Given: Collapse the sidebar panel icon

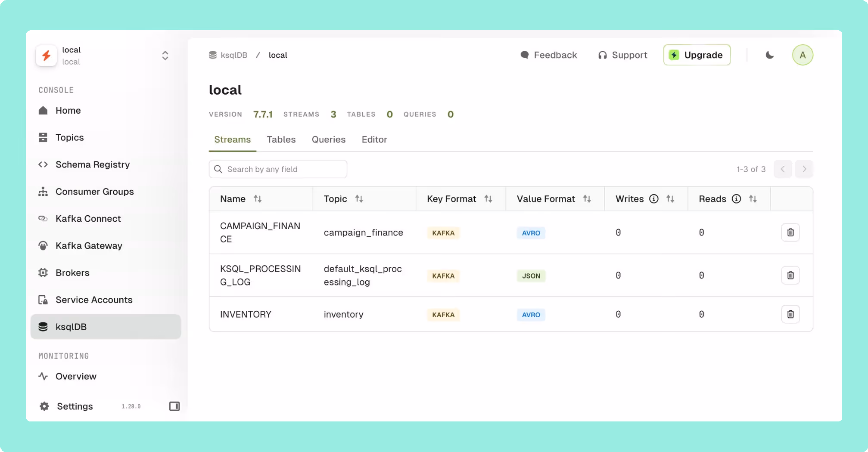Looking at the screenshot, I should coord(174,406).
